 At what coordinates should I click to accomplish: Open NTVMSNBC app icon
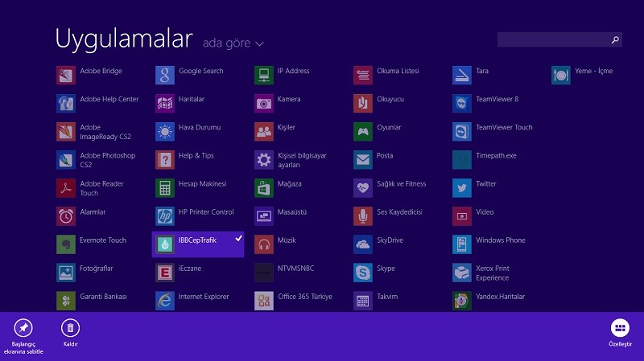click(264, 273)
